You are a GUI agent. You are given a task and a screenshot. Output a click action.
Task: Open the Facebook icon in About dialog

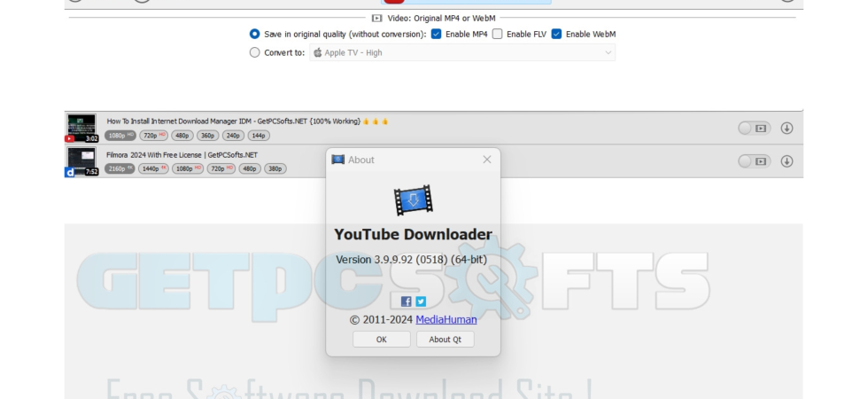[406, 301]
